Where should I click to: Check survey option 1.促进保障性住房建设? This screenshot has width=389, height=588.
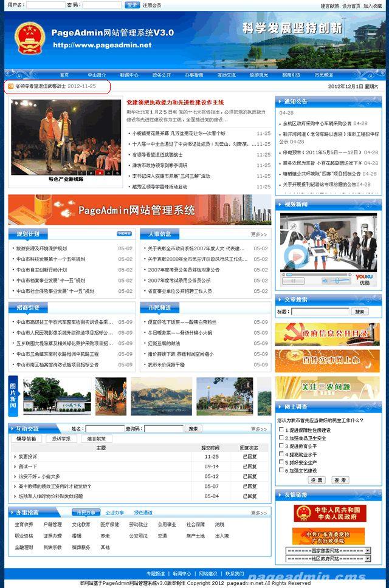click(281, 430)
